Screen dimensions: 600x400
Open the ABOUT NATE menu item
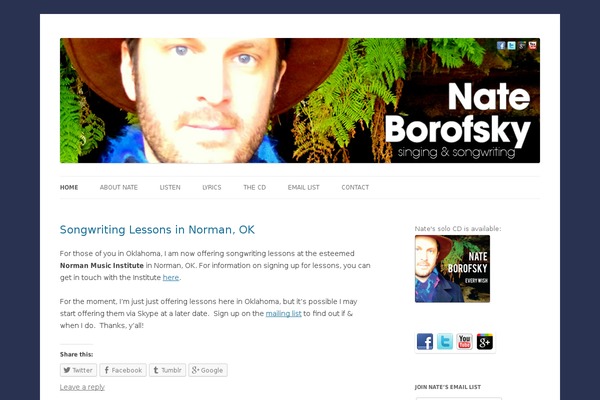point(119,188)
